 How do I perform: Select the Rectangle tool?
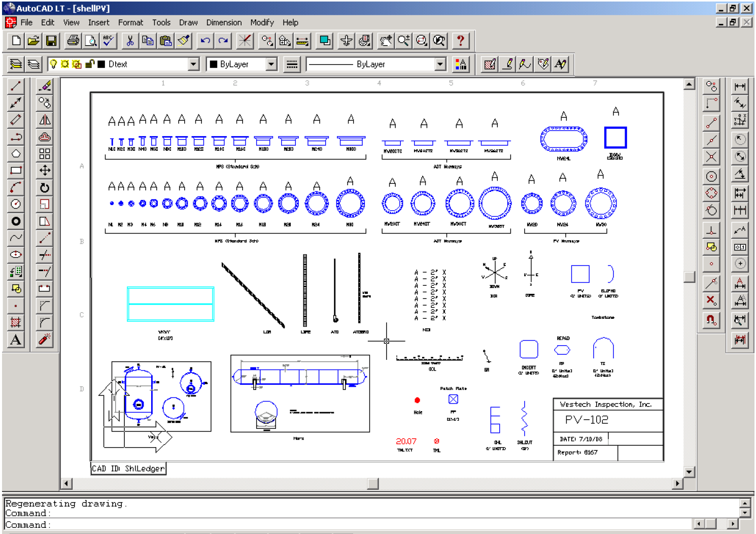coord(15,171)
